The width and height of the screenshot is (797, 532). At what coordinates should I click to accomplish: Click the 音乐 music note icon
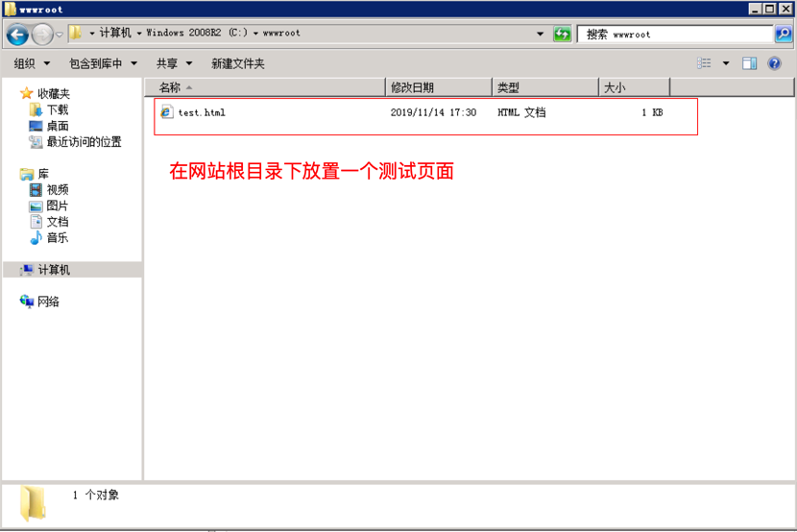point(36,238)
